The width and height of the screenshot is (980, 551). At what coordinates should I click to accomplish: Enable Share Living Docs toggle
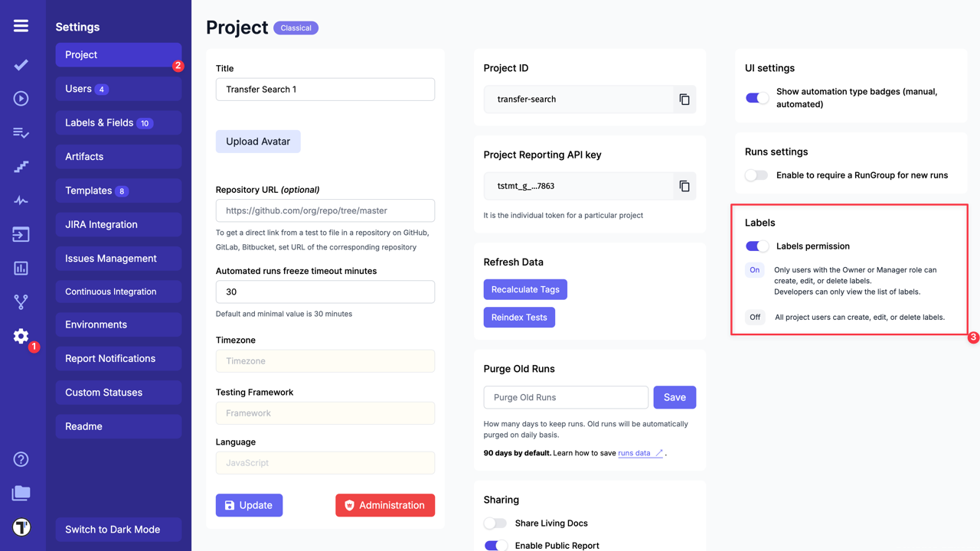(x=495, y=523)
